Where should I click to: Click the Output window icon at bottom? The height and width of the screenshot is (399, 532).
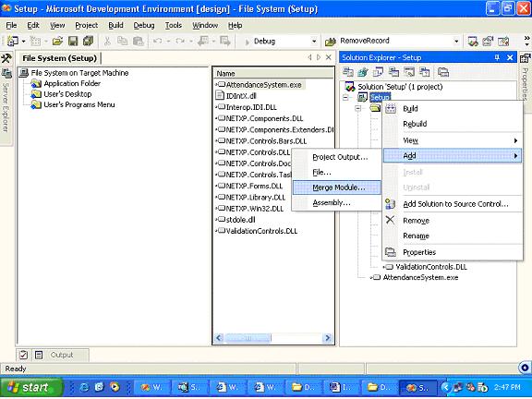click(39, 355)
